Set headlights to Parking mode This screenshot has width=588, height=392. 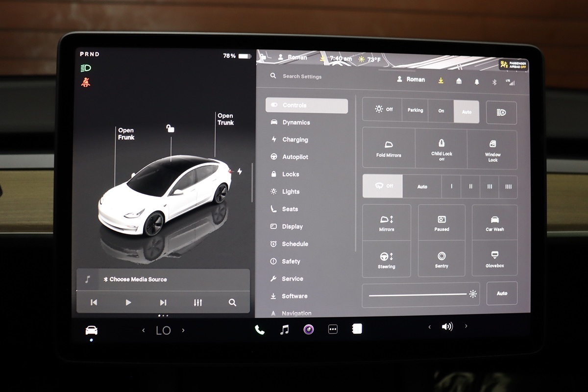[x=415, y=110]
